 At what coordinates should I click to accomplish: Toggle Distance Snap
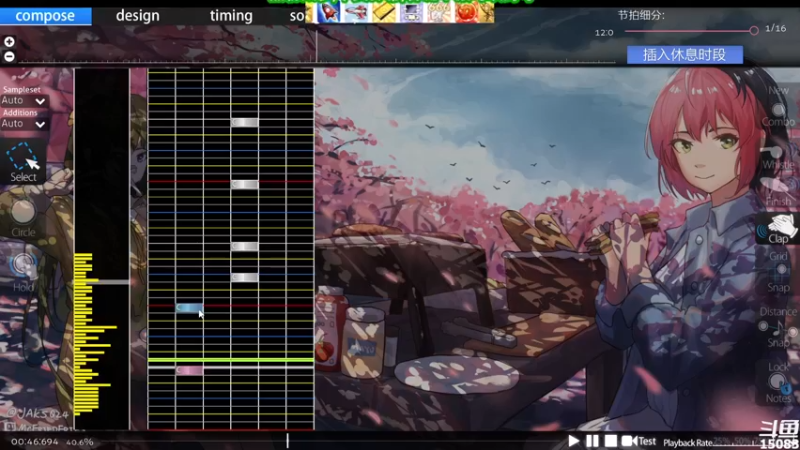click(x=779, y=327)
